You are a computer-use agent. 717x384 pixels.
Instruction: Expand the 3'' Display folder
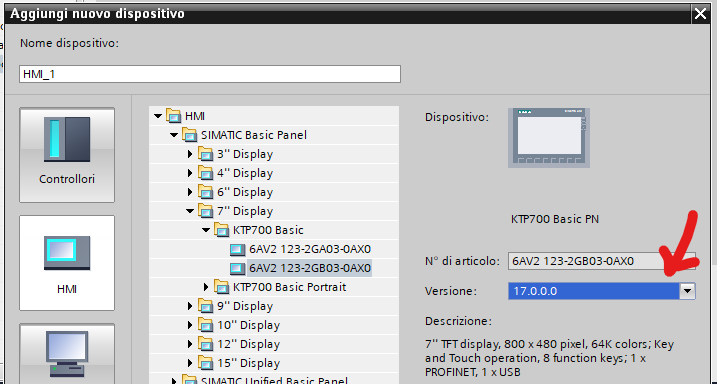point(190,154)
